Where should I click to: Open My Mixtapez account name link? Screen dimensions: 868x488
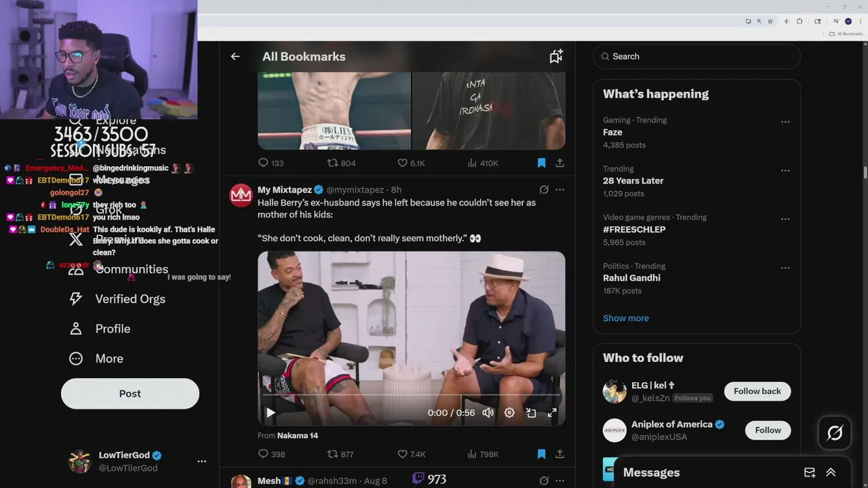285,190
